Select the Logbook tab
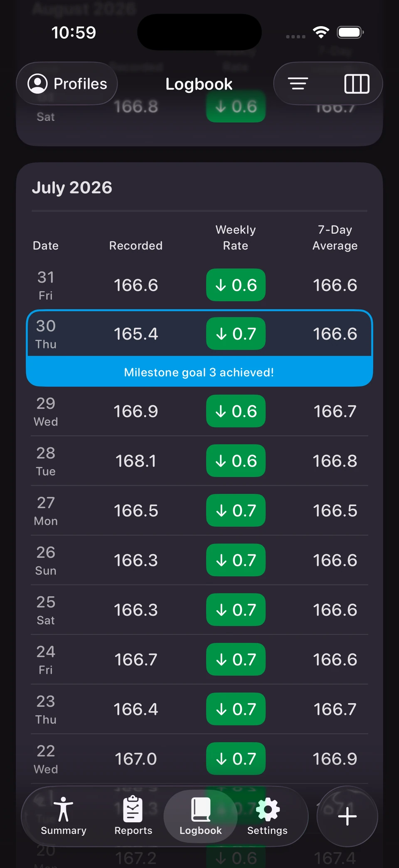 point(201,817)
